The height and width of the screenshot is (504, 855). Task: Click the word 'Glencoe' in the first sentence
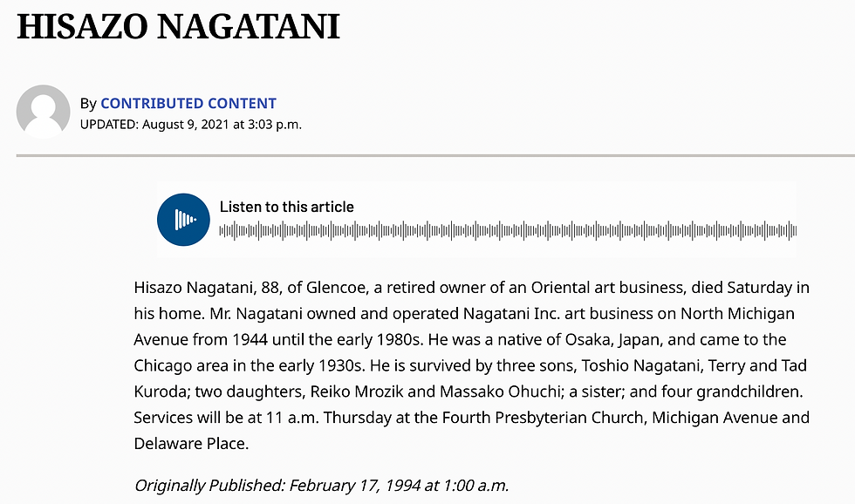[x=335, y=288]
